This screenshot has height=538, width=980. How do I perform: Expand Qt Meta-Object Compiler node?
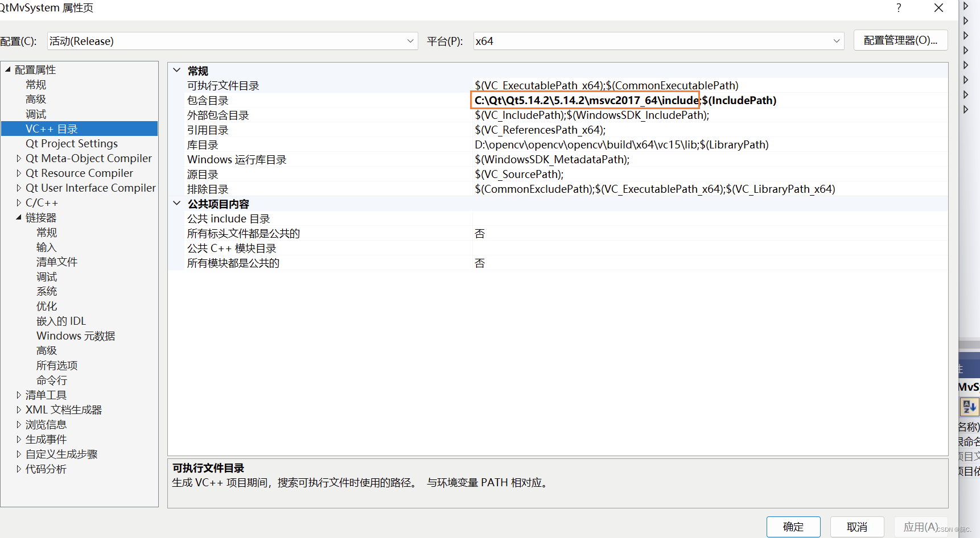19,158
